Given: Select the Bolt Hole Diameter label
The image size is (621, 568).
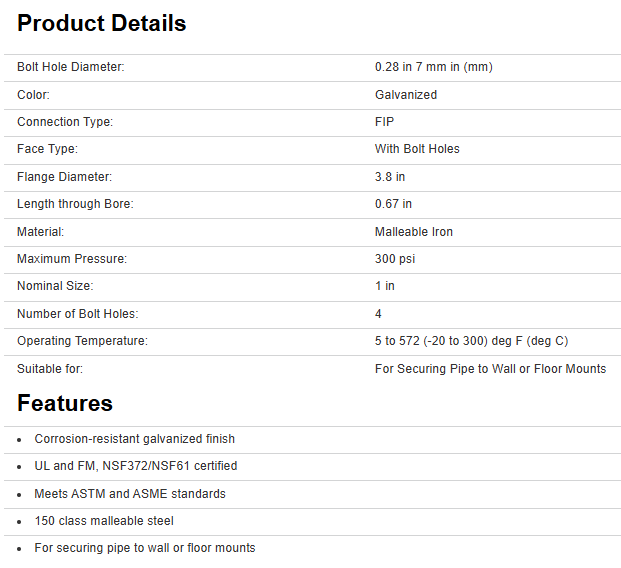Looking at the screenshot, I should (70, 67).
